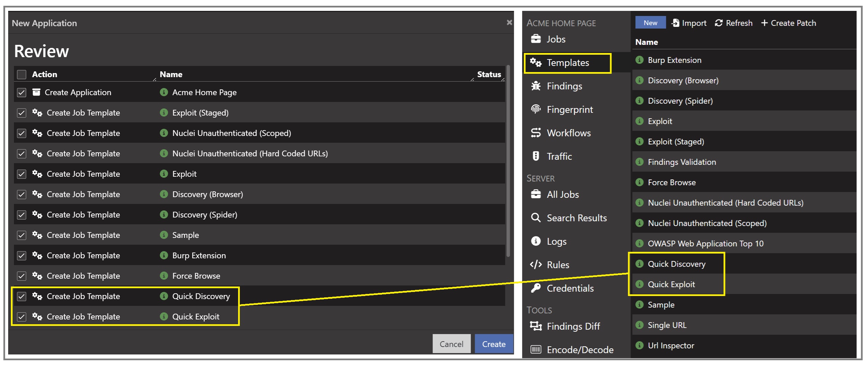868x365 pixels.
Task: Click the Workflows icon in the sidebar
Action: (536, 133)
